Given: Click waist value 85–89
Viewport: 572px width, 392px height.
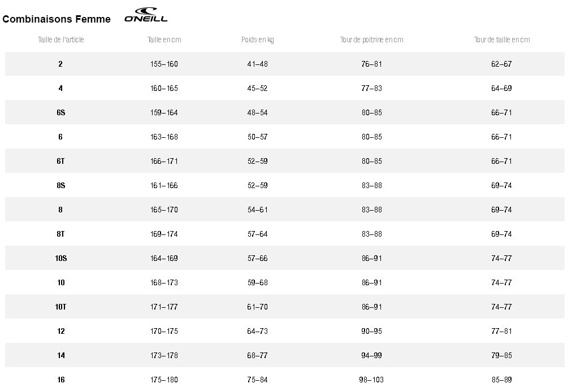Looking at the screenshot, I should (501, 380).
